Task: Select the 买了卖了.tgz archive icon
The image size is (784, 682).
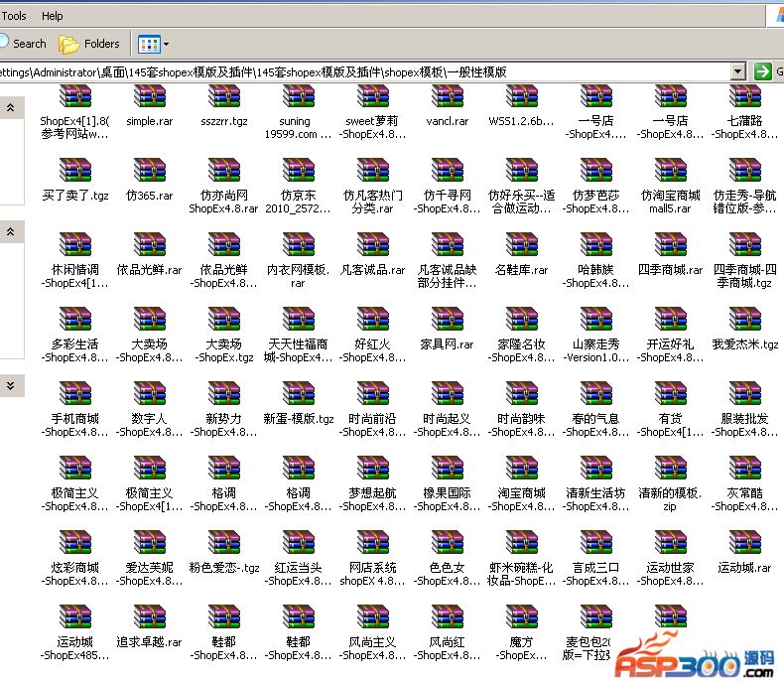Action: click(75, 170)
